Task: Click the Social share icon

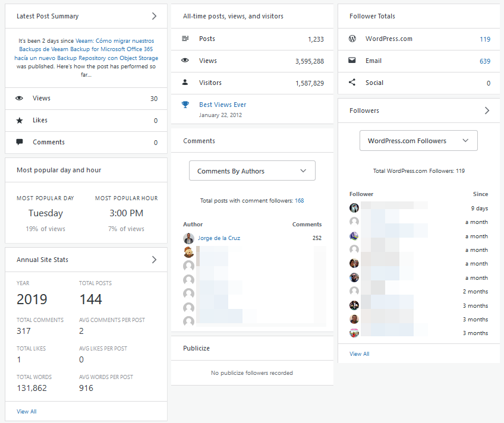Action: click(x=352, y=82)
